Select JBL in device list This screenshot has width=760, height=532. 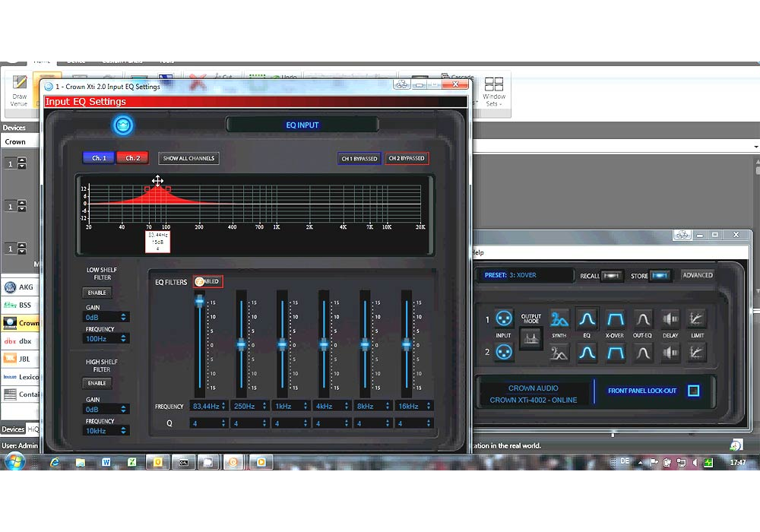20,359
